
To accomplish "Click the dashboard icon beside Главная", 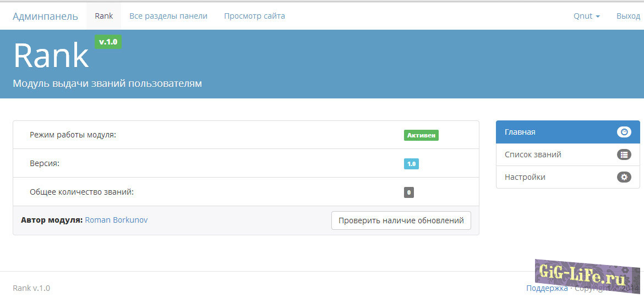I will [x=624, y=132].
